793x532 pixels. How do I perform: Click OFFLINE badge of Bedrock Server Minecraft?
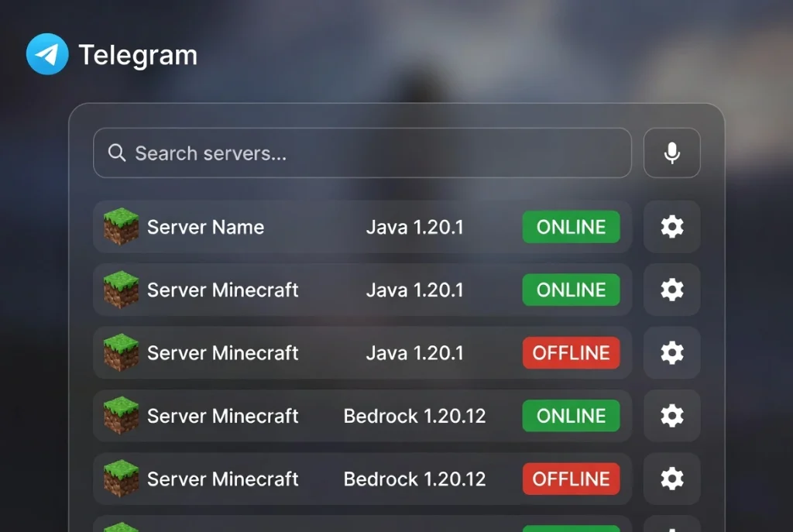pyautogui.click(x=571, y=479)
